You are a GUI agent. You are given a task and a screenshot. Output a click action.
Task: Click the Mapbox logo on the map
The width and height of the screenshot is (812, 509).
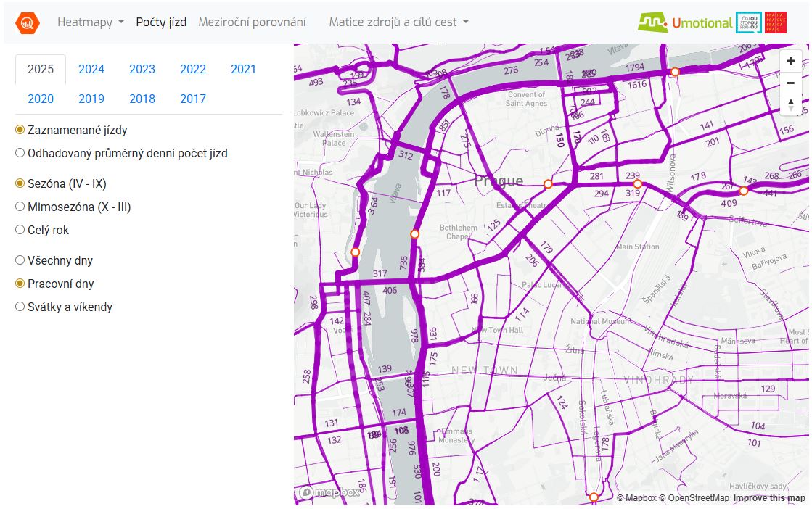point(329,492)
